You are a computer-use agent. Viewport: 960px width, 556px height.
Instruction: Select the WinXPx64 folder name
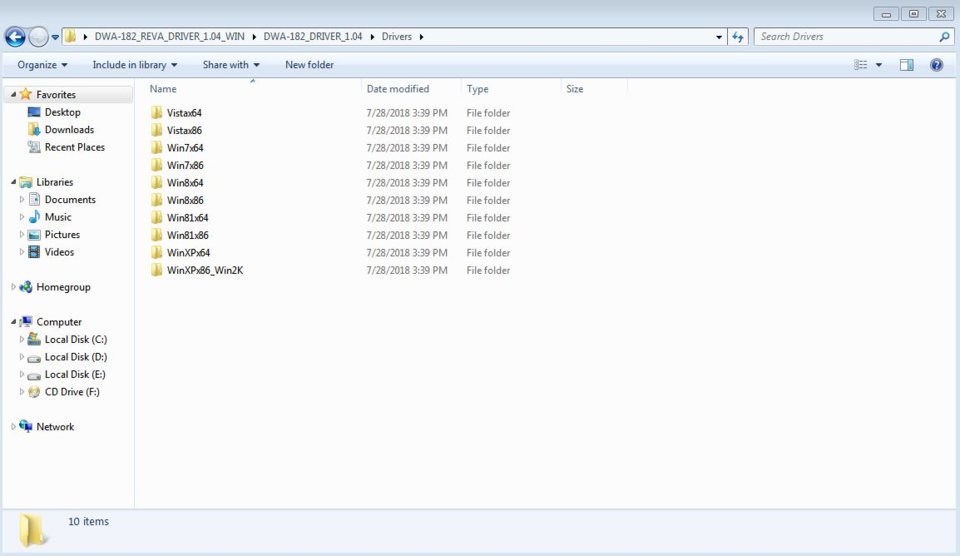click(x=188, y=252)
